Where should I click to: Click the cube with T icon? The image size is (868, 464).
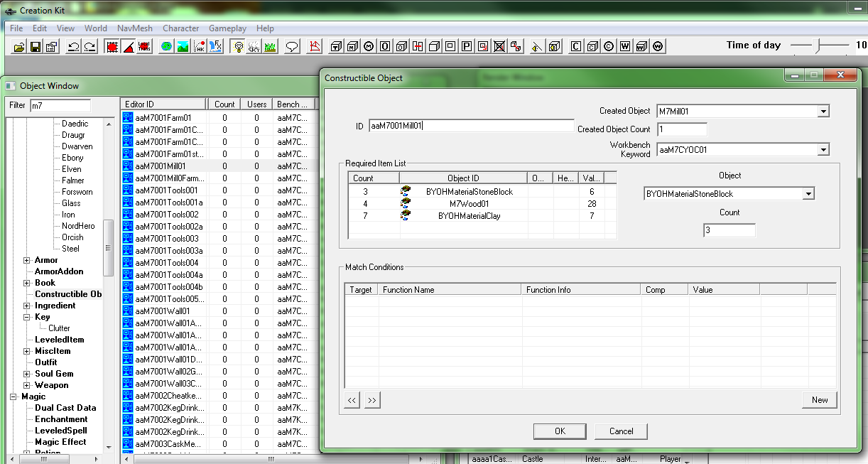click(336, 47)
